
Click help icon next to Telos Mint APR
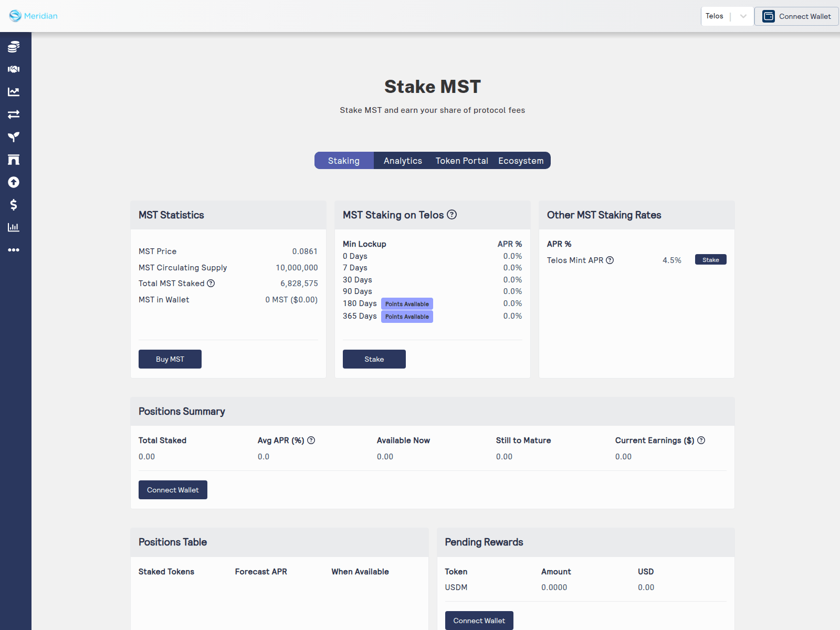tap(610, 260)
